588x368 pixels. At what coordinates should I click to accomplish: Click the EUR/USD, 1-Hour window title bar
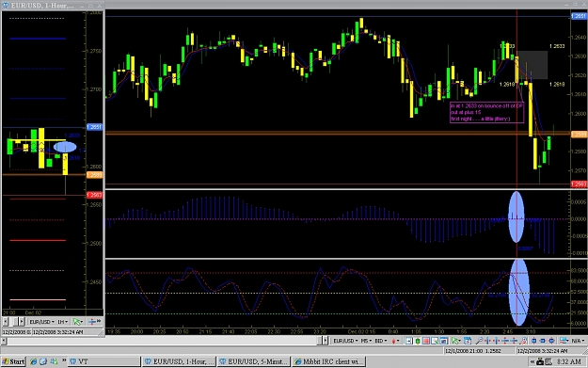(x=53, y=6)
